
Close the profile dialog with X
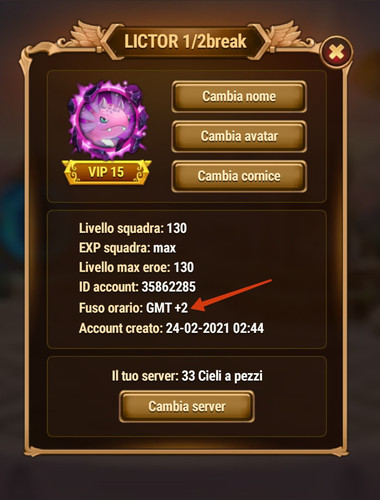336,52
